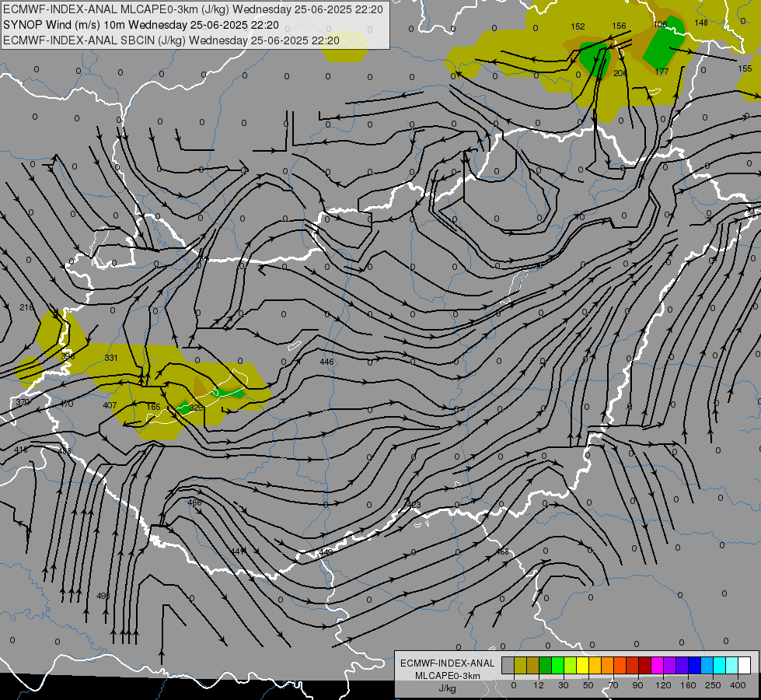Click the map value 206
761x700 pixels.
coord(620,73)
